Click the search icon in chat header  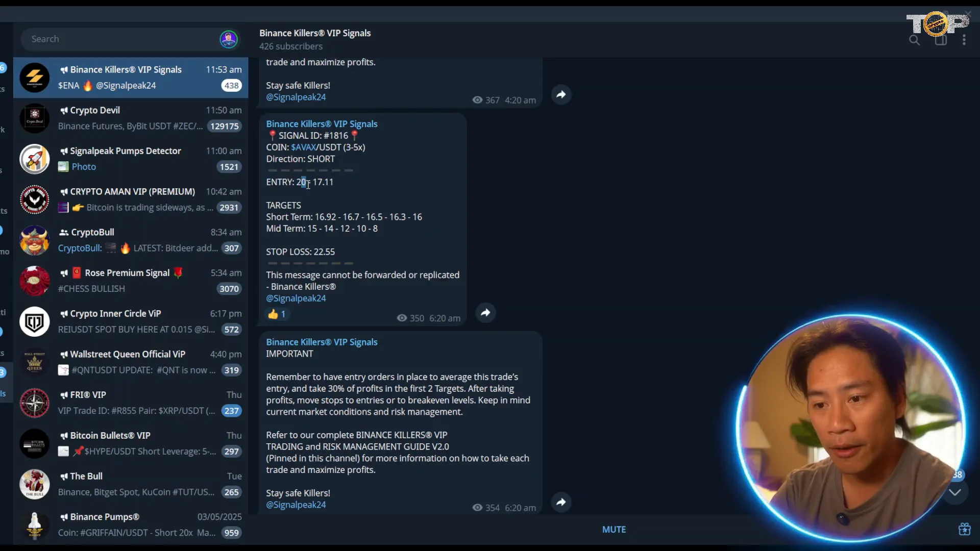pos(914,40)
